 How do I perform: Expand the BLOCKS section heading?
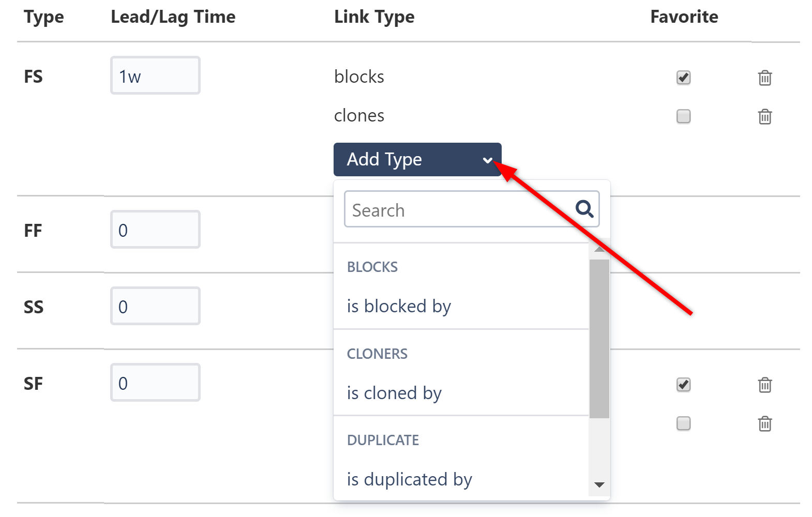coord(372,267)
